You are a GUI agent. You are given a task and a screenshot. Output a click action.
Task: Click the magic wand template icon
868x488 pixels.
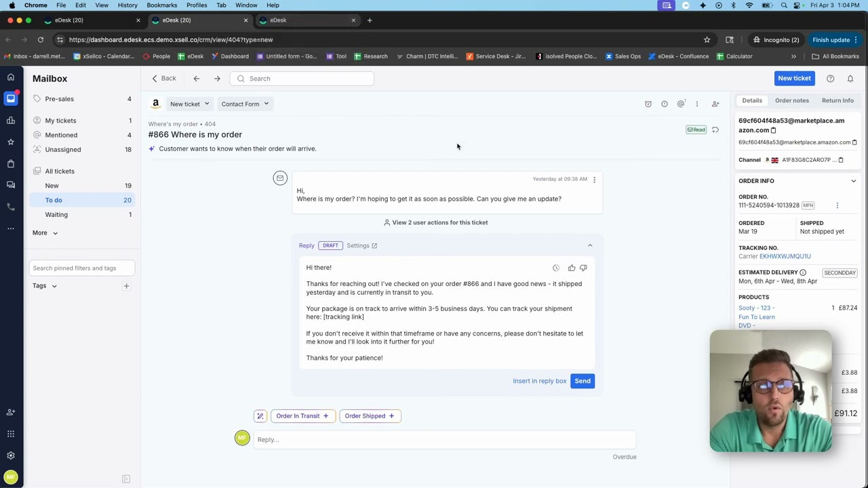[x=260, y=416]
